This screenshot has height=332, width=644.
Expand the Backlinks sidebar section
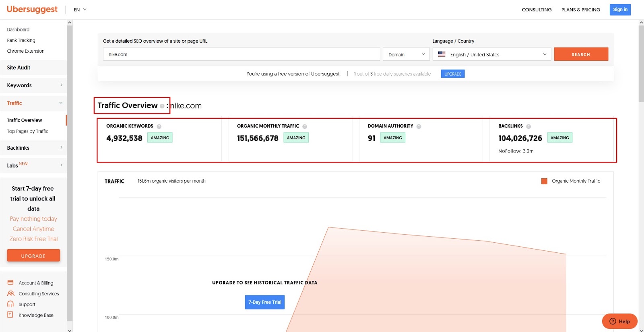[33, 148]
